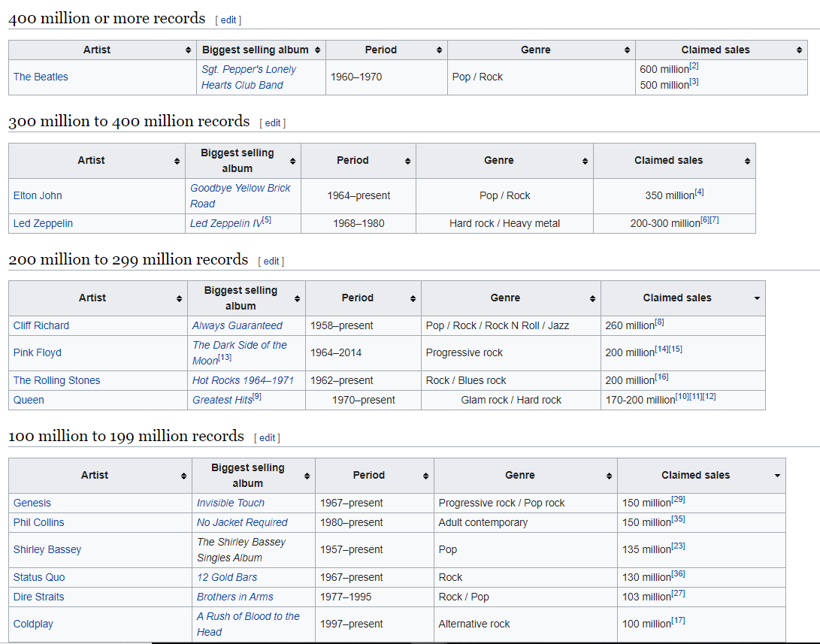The width and height of the screenshot is (820, 644).
Task: Open Led Zeppelin artist link
Action: [x=43, y=224]
